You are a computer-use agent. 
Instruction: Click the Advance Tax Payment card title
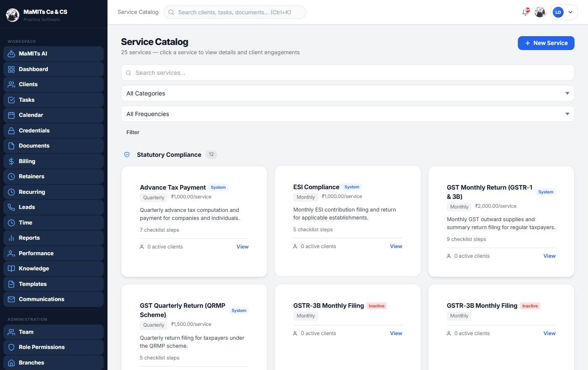click(173, 188)
